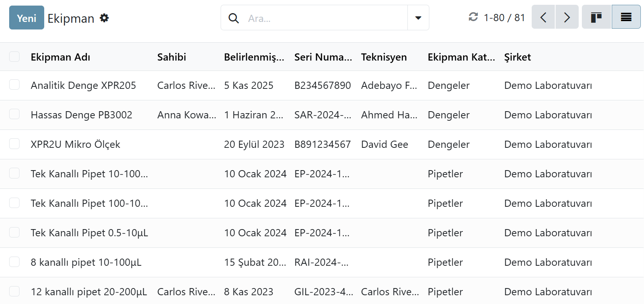The width and height of the screenshot is (644, 304).
Task: Sort by Ekipman Adı column header
Action: (x=61, y=57)
